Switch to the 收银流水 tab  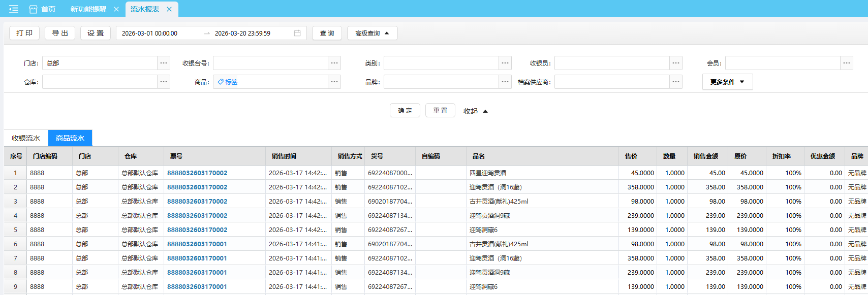(x=26, y=138)
